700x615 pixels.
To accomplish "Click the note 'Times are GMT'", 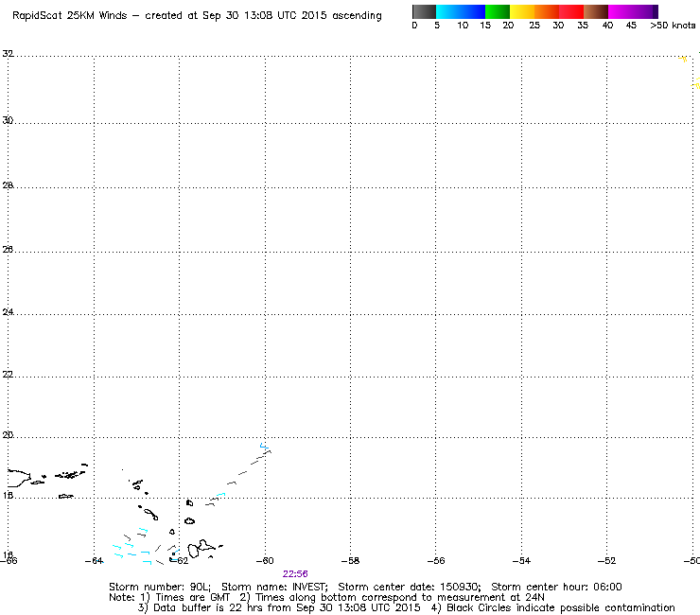I will (192, 597).
